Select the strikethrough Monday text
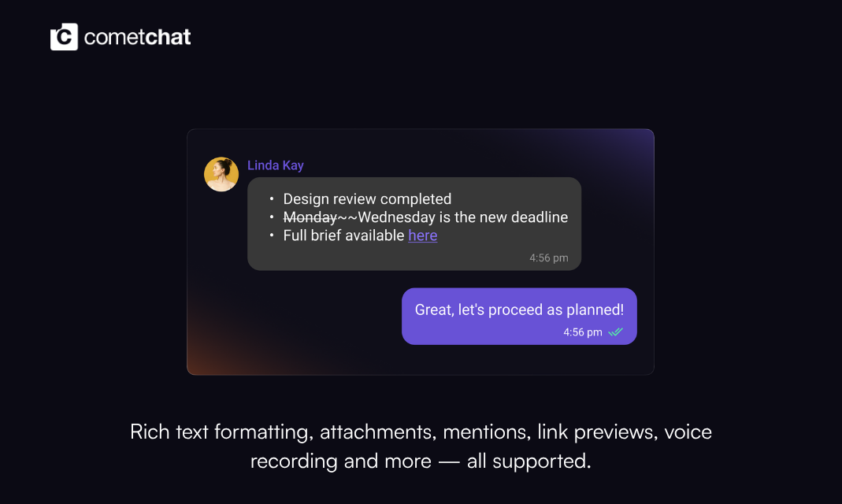This screenshot has height=504, width=842. tap(310, 217)
